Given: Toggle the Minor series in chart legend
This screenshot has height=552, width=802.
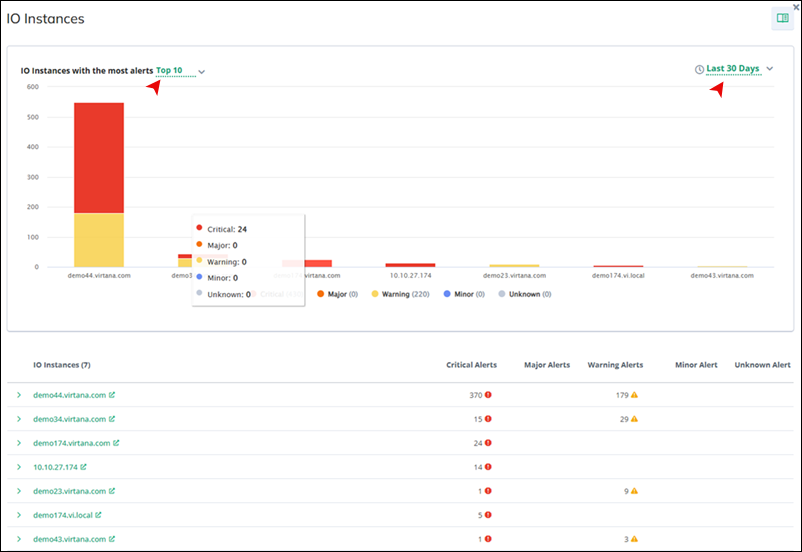Looking at the screenshot, I should [464, 294].
